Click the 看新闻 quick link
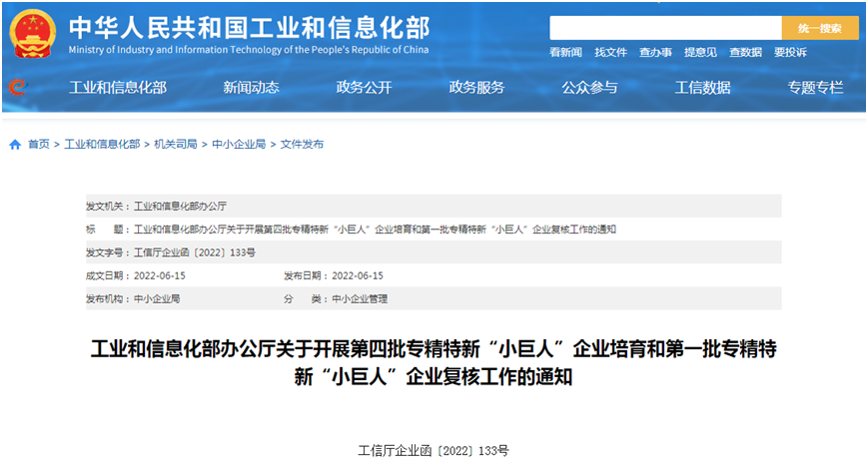 565,52
